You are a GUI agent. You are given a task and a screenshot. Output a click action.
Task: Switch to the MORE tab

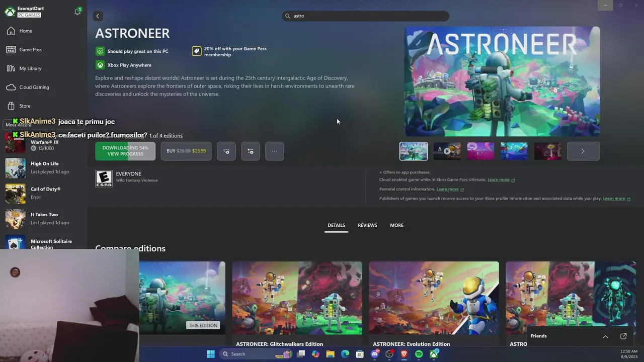396,225
